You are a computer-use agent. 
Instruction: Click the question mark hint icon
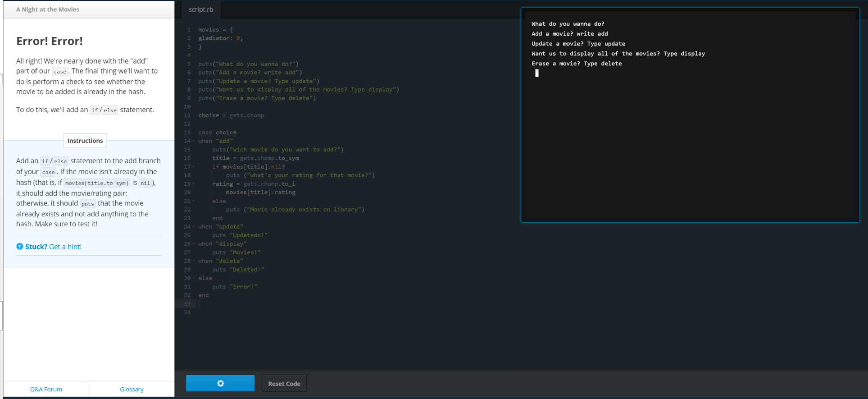click(19, 247)
